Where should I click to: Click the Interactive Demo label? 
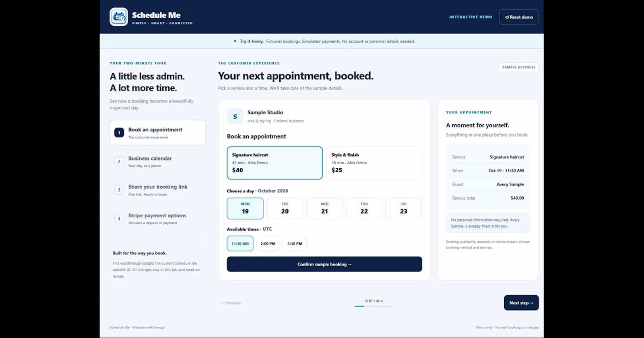click(x=471, y=17)
